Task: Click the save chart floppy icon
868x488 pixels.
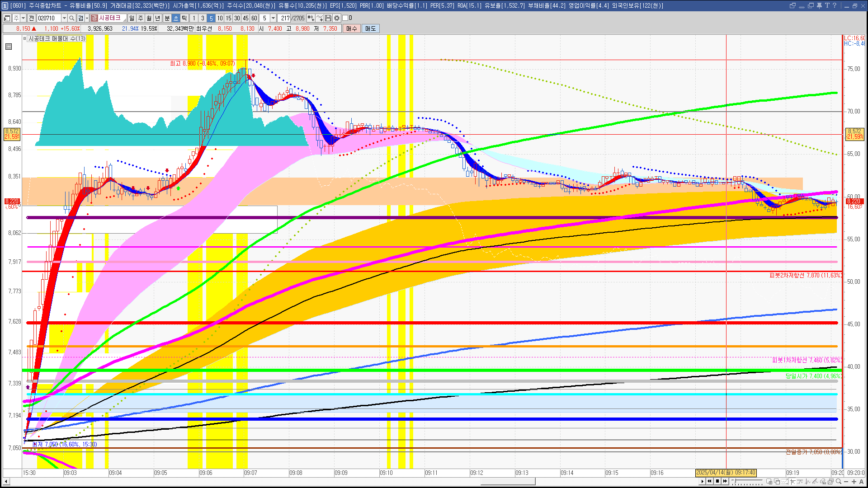Action: click(x=328, y=18)
